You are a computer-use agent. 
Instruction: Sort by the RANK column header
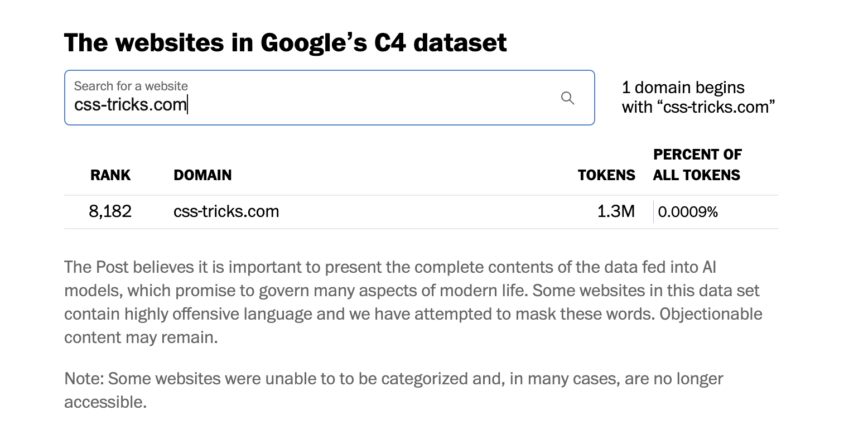[x=110, y=175]
